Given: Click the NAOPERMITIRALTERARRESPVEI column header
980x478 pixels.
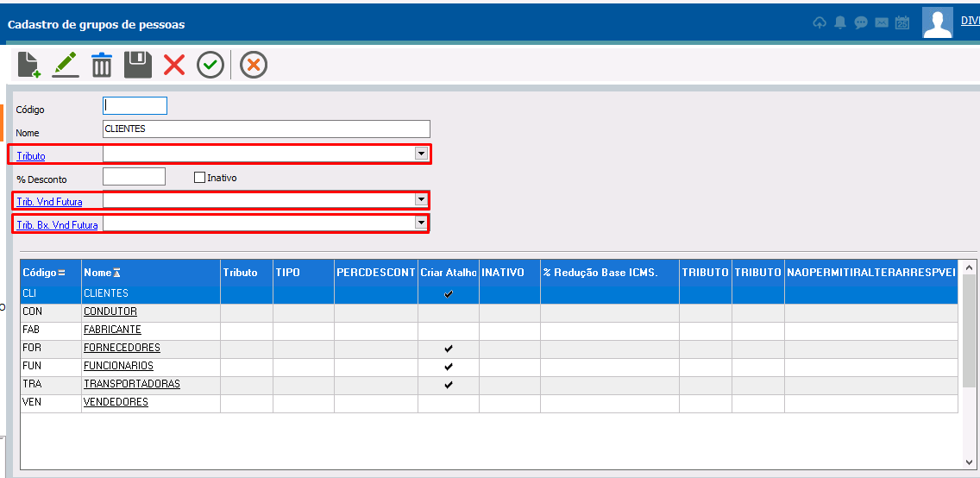Looking at the screenshot, I should tap(871, 273).
